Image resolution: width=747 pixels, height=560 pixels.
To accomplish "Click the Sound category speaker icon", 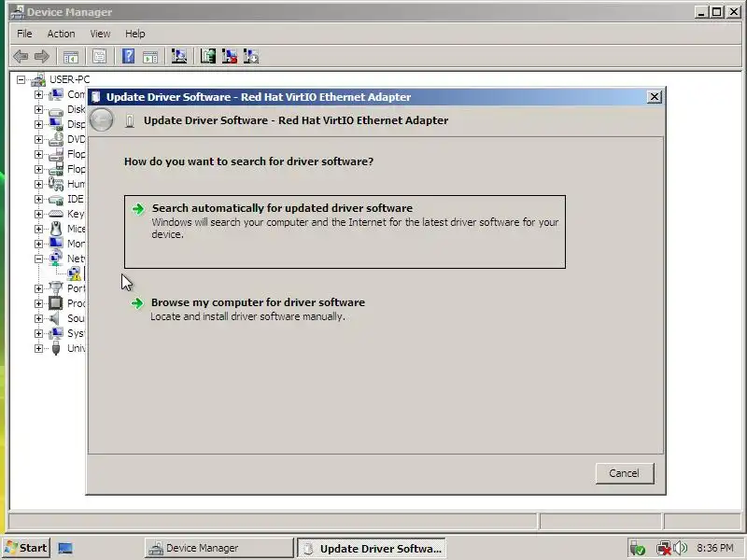I will (x=56, y=318).
